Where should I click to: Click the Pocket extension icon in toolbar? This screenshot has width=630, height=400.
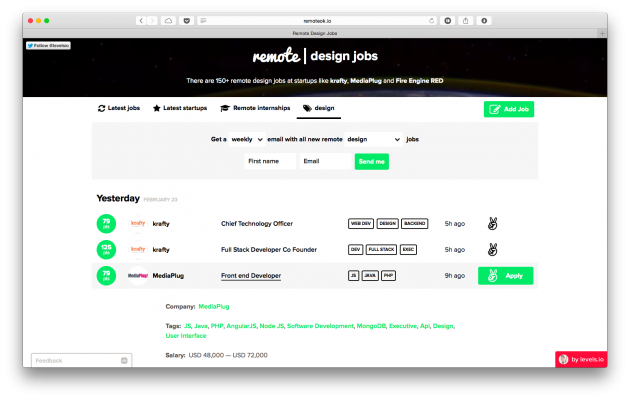[x=185, y=20]
